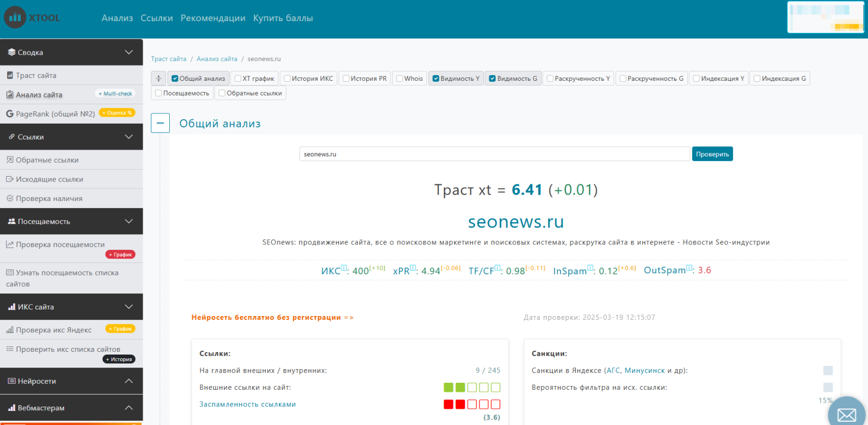This screenshot has height=425, width=868.
Task: Click the xPR info icon
Action: coord(413,267)
